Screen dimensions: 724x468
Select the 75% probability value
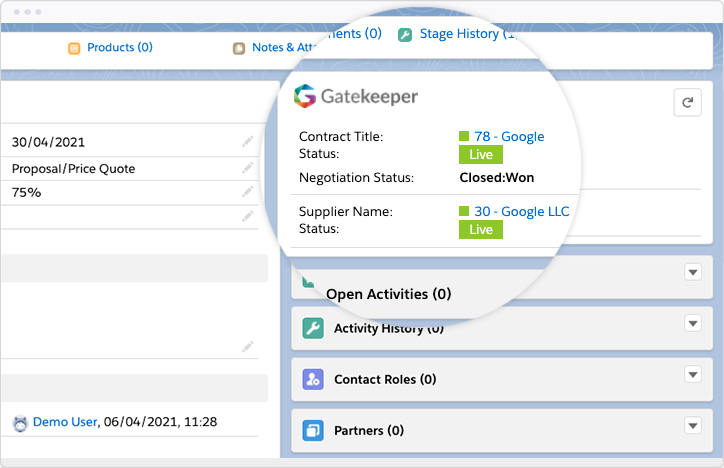click(x=26, y=192)
